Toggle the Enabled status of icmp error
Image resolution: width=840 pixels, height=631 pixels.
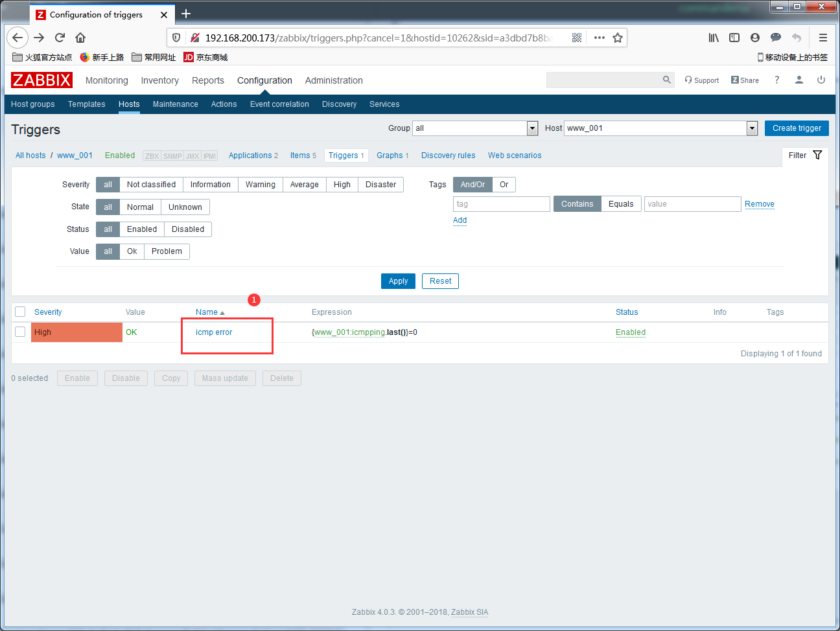pyautogui.click(x=631, y=332)
